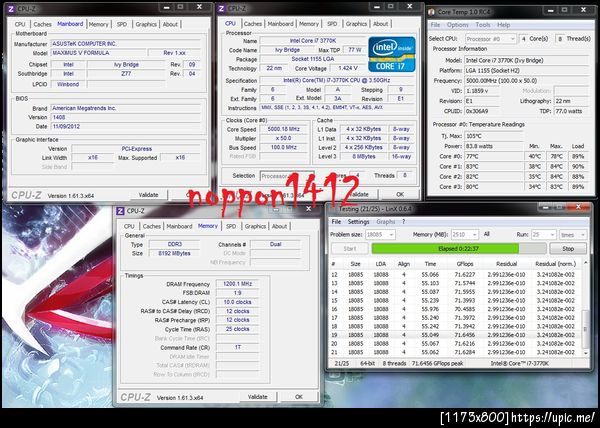Image resolution: width=600 pixels, height=428 pixels.
Task: Click the Core Voltage 1.424 V field
Action: pos(348,68)
